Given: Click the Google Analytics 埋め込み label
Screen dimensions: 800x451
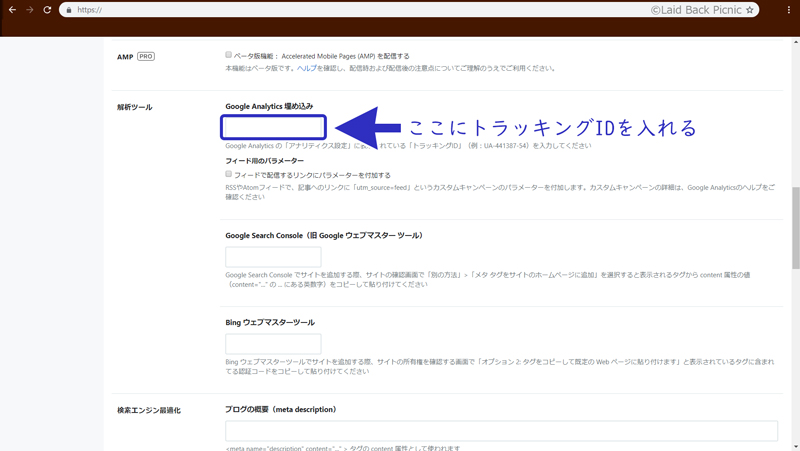Looking at the screenshot, I should tap(269, 106).
